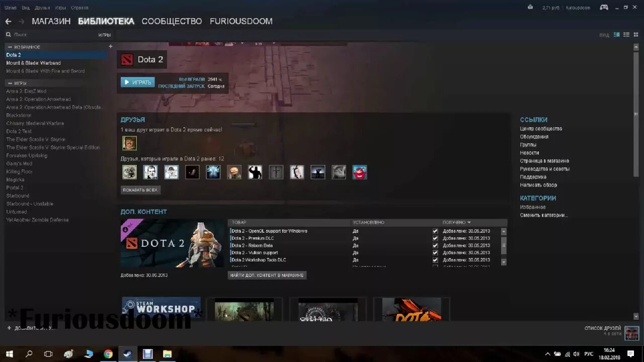Open Windows Start menu

point(9,354)
